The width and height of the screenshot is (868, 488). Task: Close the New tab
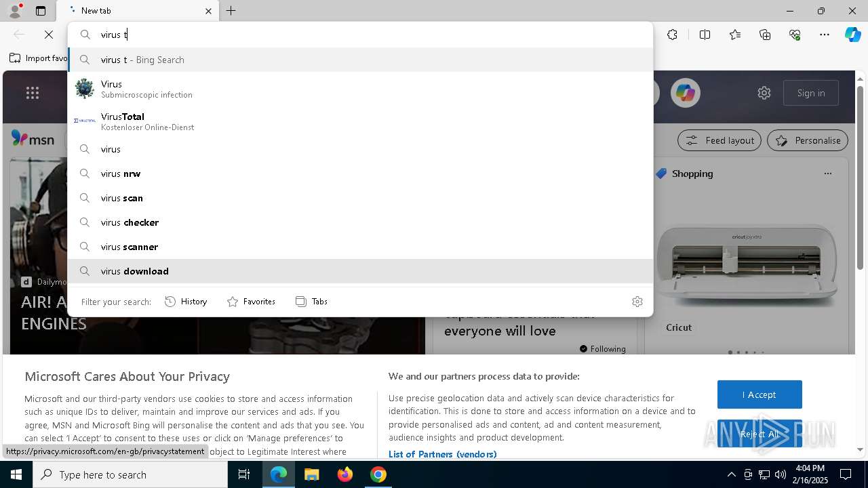coord(208,11)
